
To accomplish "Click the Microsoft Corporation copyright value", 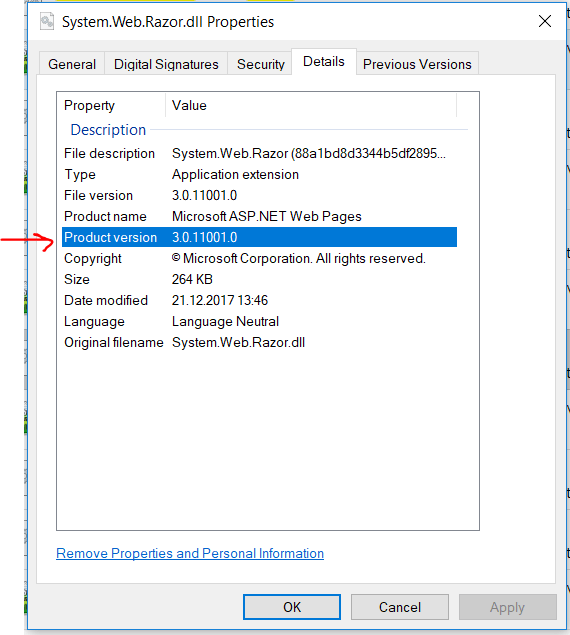I will tap(299, 258).
